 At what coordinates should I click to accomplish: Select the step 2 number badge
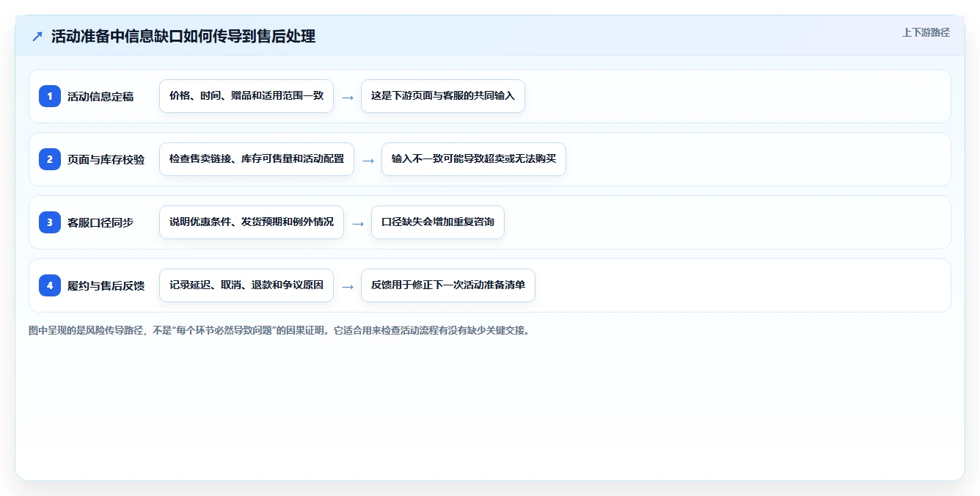tap(50, 159)
